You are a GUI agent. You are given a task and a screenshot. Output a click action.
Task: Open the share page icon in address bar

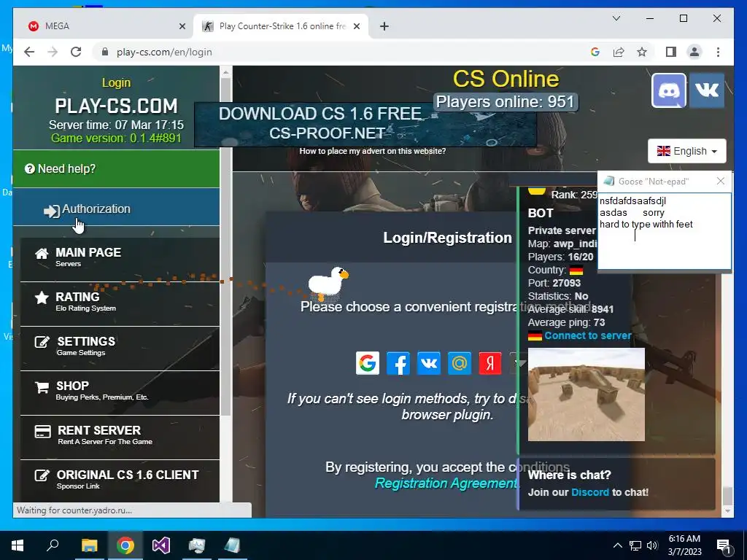coord(619,52)
